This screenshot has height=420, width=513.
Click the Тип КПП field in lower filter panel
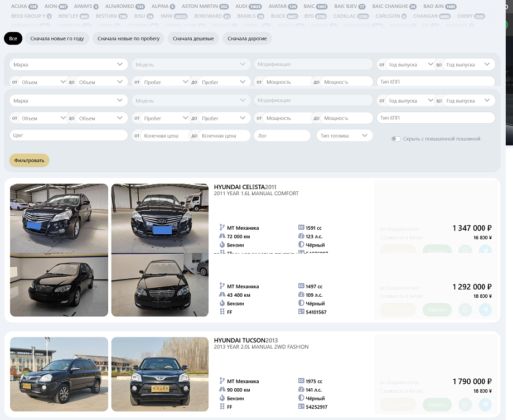pos(435,118)
